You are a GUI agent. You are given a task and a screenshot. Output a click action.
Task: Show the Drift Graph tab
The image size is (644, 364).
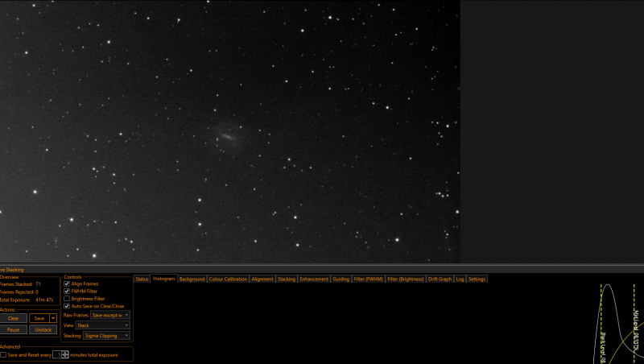coord(440,279)
